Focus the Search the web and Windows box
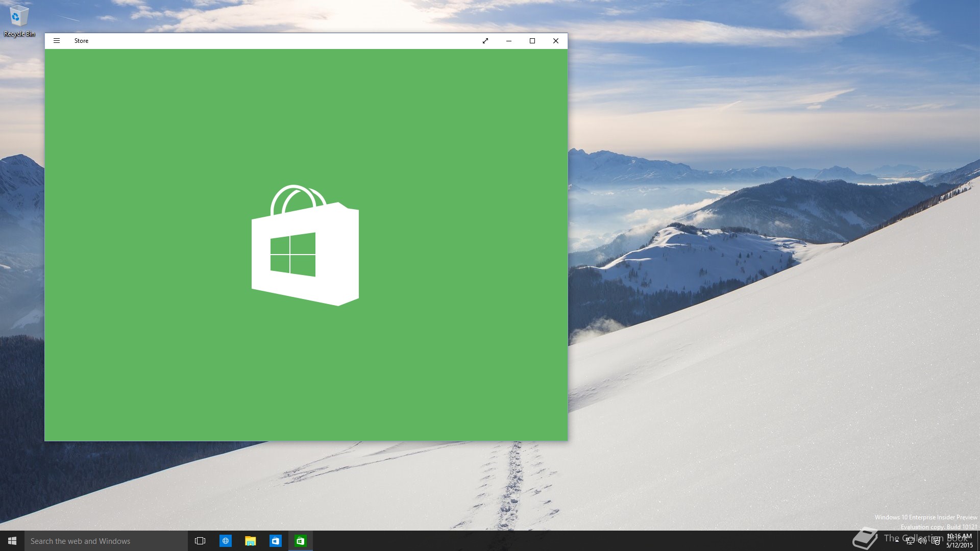 106,541
